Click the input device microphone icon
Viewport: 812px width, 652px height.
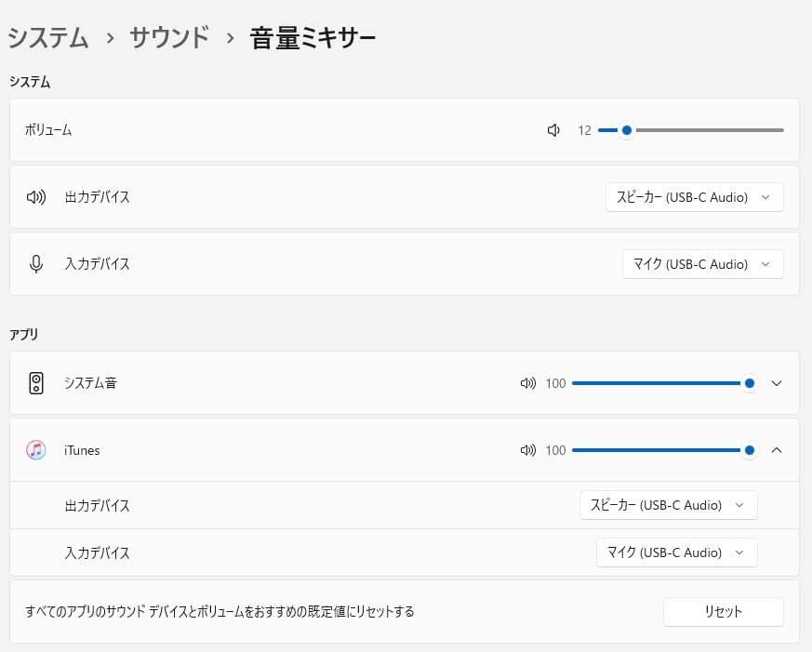click(36, 264)
